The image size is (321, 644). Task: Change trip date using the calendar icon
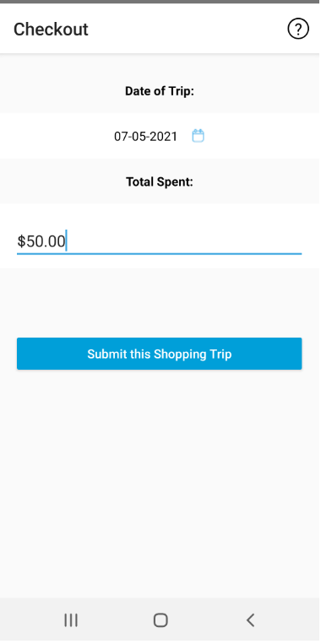[x=199, y=136]
